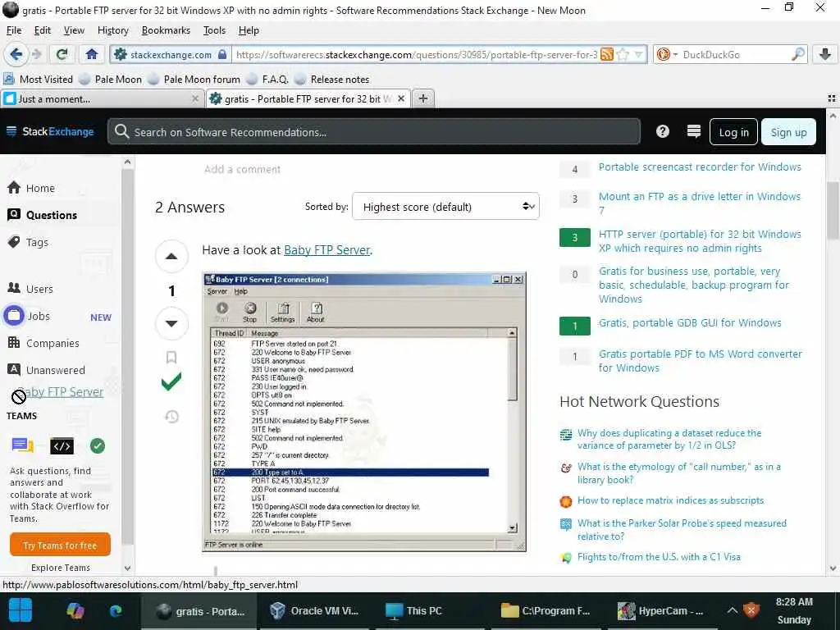This screenshot has width=840, height=630.
Task: Open Companies in the left sidebar
Action: tap(43, 343)
